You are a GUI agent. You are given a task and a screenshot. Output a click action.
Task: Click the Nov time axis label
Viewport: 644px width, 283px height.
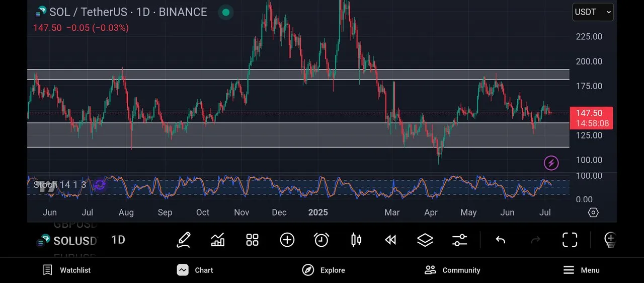point(242,213)
